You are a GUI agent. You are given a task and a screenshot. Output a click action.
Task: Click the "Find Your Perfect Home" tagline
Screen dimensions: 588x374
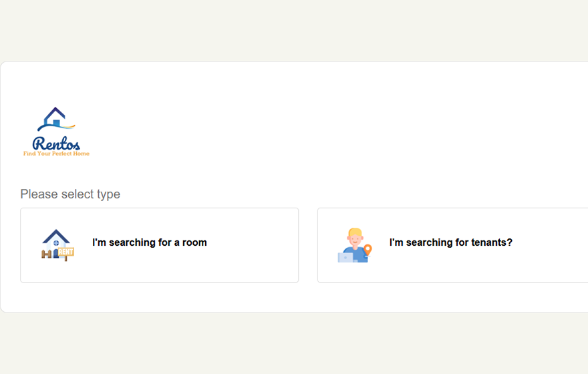coord(56,154)
